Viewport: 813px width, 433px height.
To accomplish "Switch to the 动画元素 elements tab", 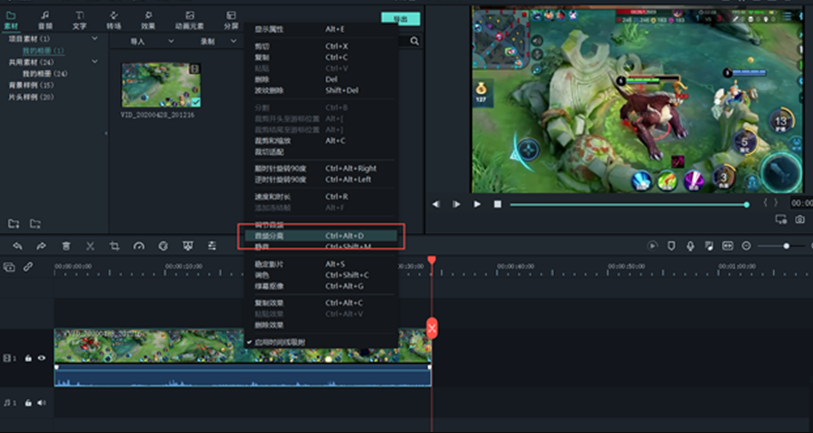I will pos(190,20).
